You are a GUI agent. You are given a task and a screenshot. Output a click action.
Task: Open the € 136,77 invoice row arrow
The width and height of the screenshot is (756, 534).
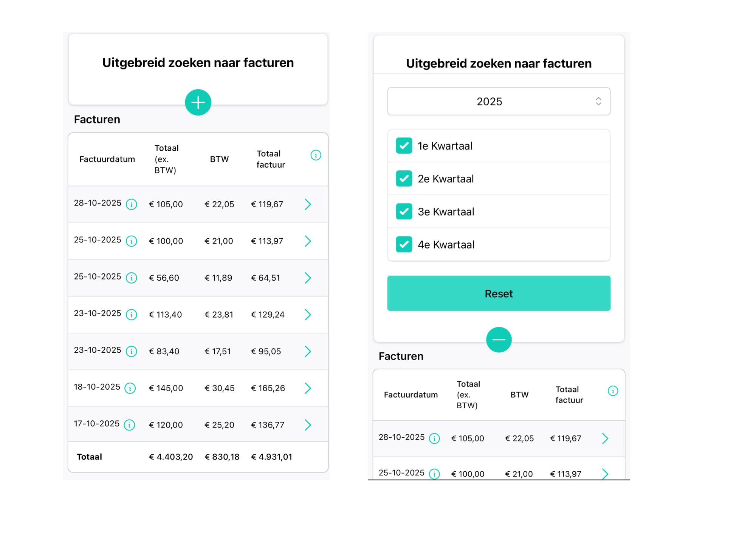click(x=308, y=425)
